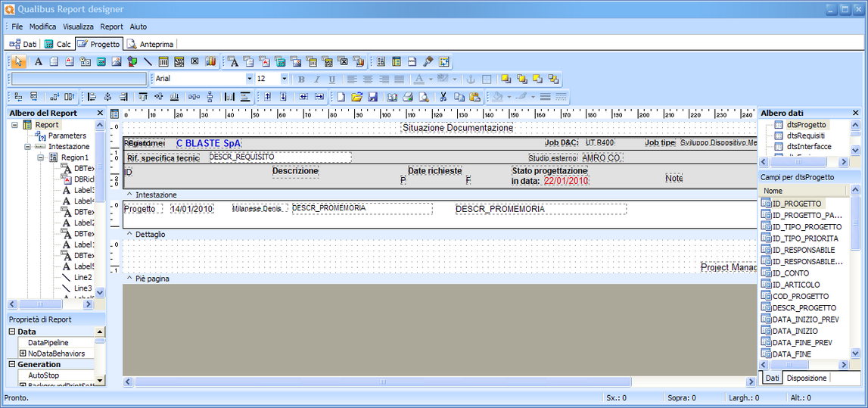Viewport: 868px width, 408px height.
Task: Cut selection with the scissors icon
Action: point(443,97)
